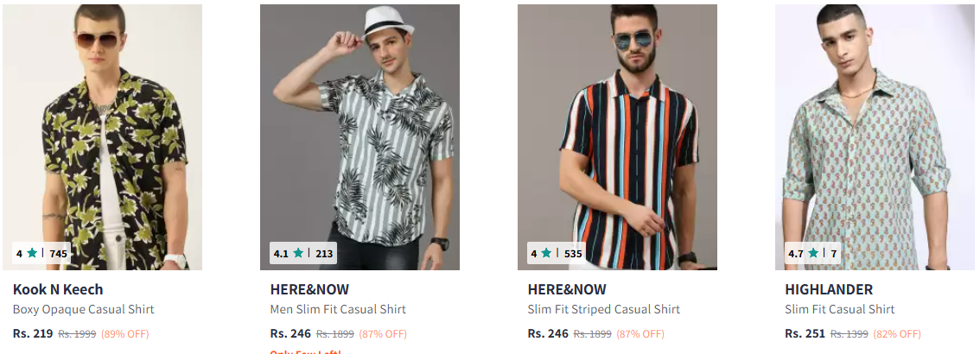Click the 89% OFF discount label
The width and height of the screenshot is (980, 354).
click(125, 334)
